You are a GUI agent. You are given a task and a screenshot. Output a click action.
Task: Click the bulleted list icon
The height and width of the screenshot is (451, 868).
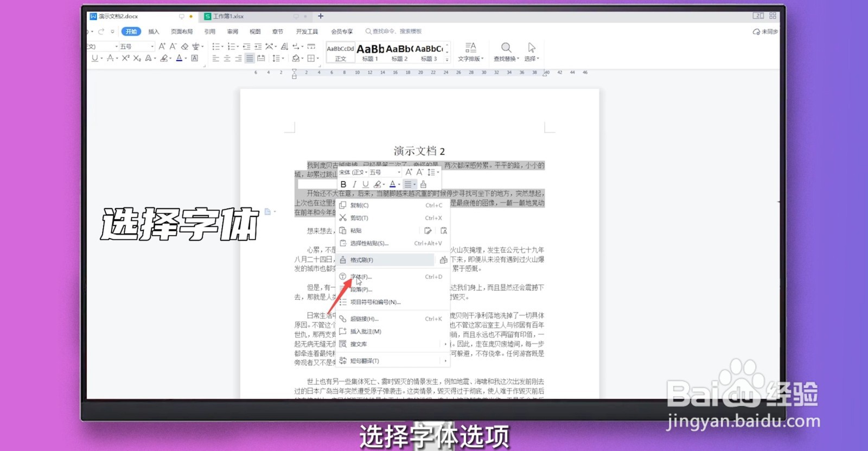pyautogui.click(x=216, y=47)
